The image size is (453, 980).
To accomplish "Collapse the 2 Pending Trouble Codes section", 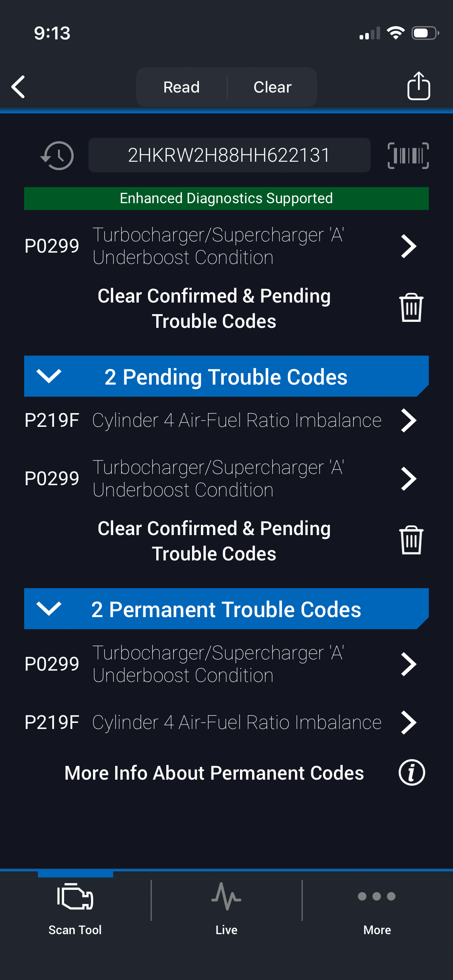I will point(49,376).
